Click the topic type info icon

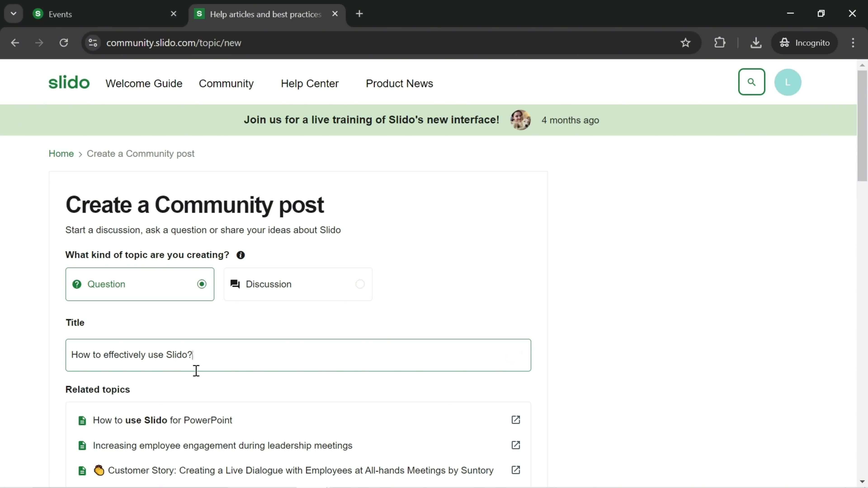click(241, 255)
